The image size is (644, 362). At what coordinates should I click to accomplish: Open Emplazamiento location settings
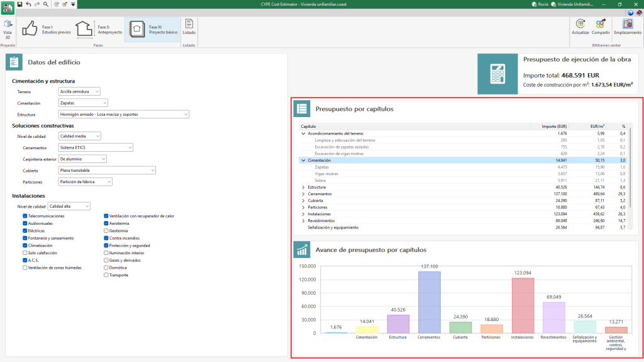(x=628, y=27)
